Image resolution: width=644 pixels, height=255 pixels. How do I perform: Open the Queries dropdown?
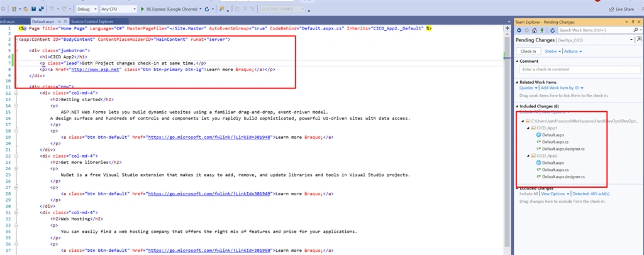tap(528, 88)
